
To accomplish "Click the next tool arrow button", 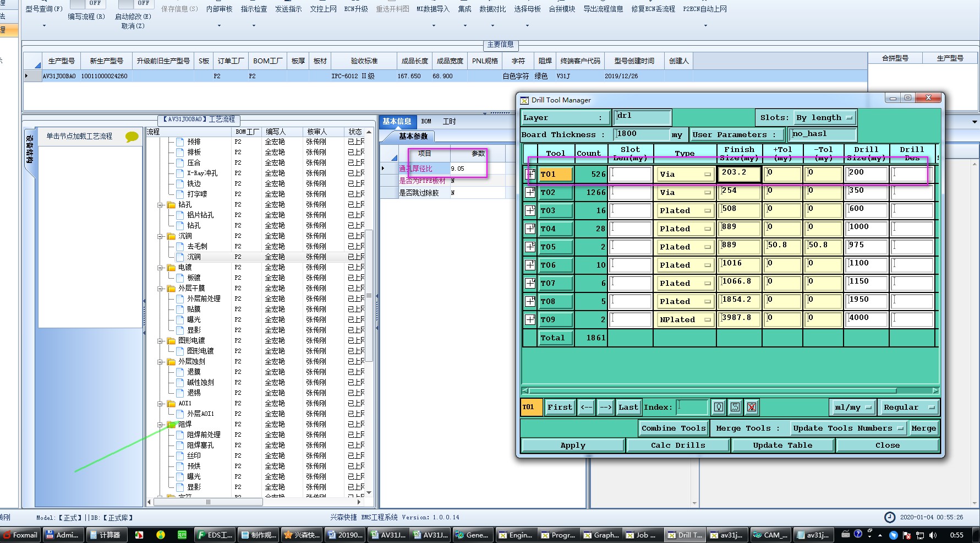I will point(605,408).
